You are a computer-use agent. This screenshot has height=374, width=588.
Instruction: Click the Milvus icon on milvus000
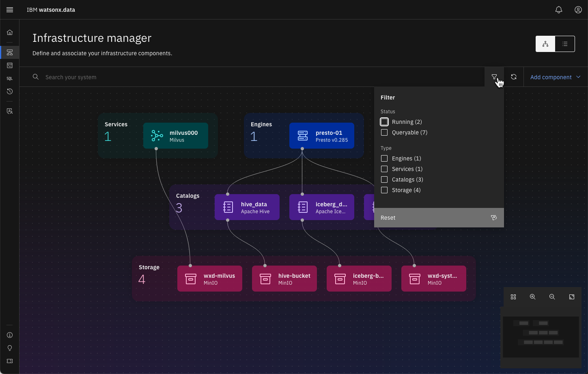pyautogui.click(x=157, y=136)
